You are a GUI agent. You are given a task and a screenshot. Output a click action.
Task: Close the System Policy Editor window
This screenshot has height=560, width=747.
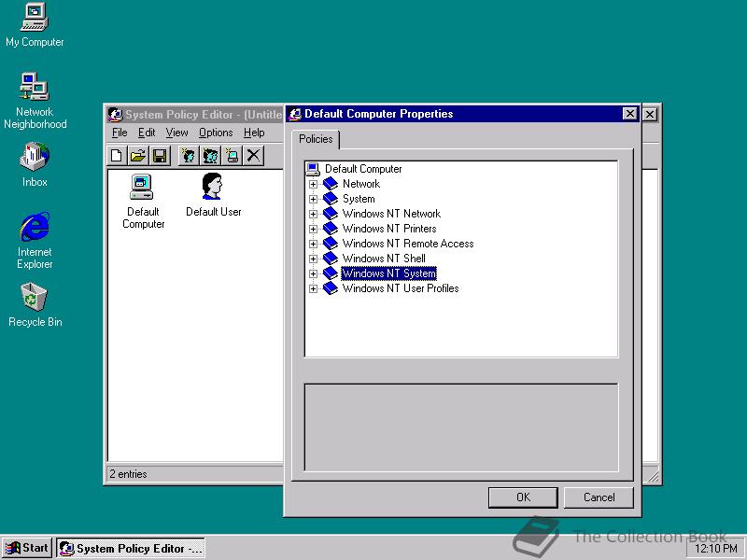point(650,114)
